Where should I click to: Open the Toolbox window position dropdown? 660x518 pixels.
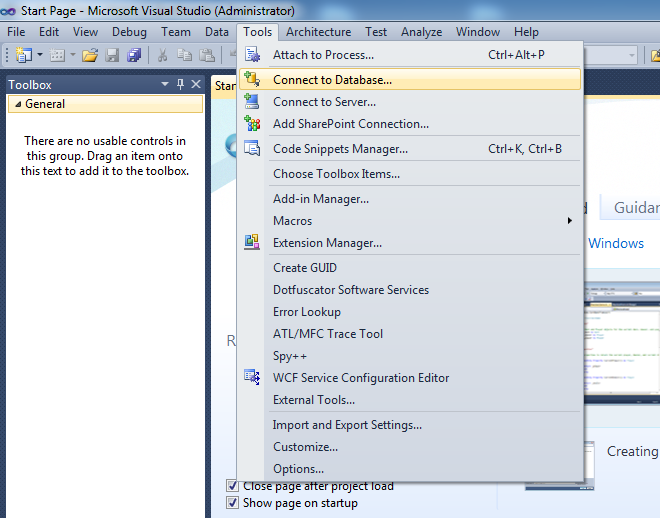165,84
